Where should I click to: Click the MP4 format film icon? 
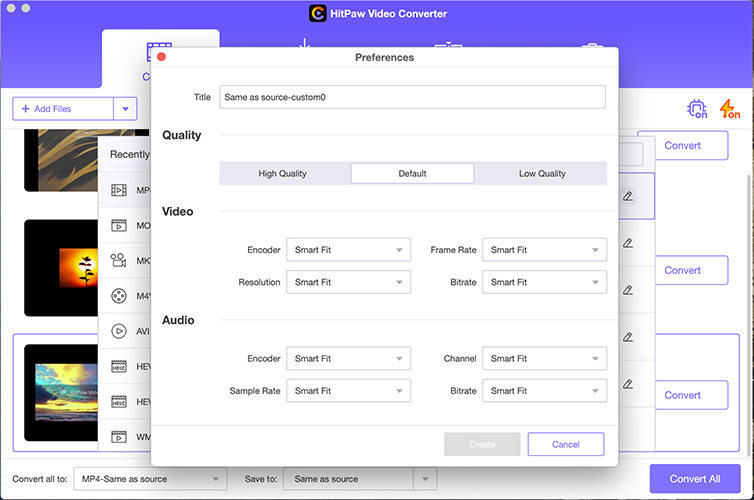click(x=119, y=190)
